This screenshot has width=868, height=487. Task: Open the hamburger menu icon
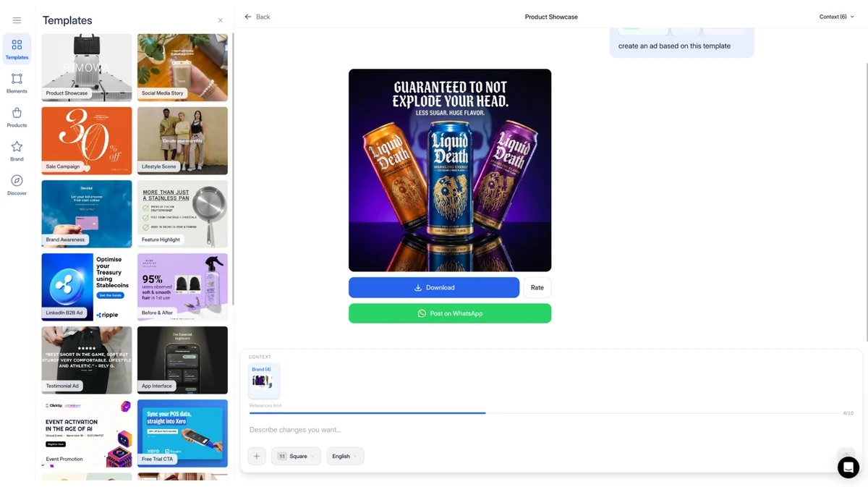coord(17,20)
